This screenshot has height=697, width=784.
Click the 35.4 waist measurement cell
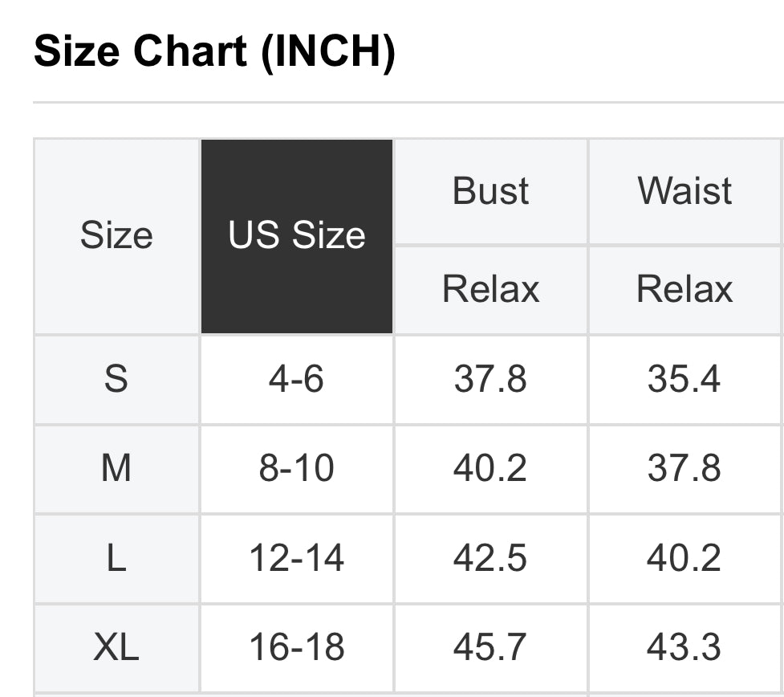684,378
